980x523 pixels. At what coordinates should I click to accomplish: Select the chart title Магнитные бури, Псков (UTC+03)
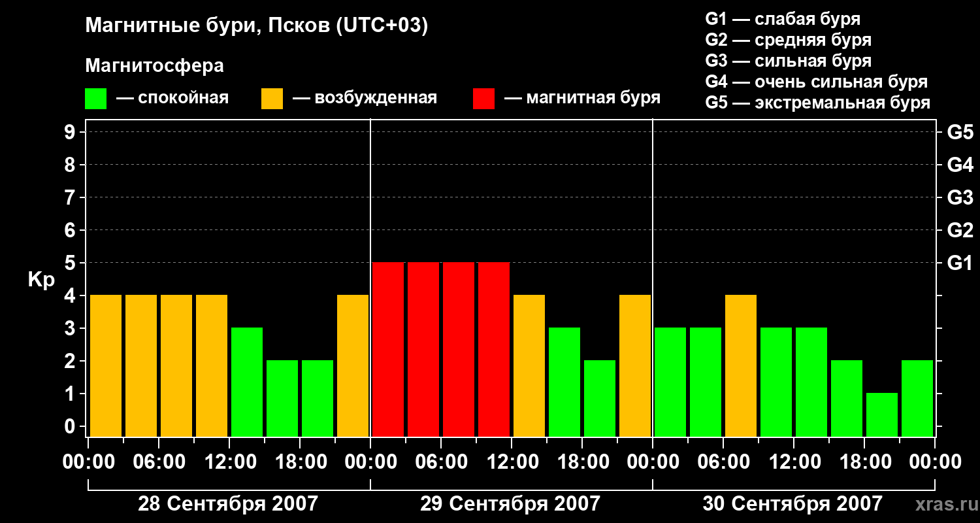coord(257,26)
